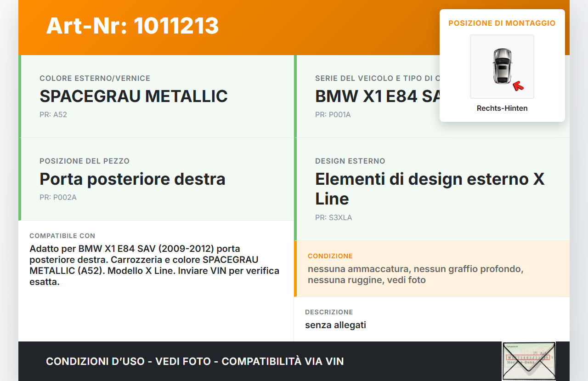Click "COMPATIBILITÀ VIA VIN" footer text
The image size is (588, 381).
[x=283, y=361]
